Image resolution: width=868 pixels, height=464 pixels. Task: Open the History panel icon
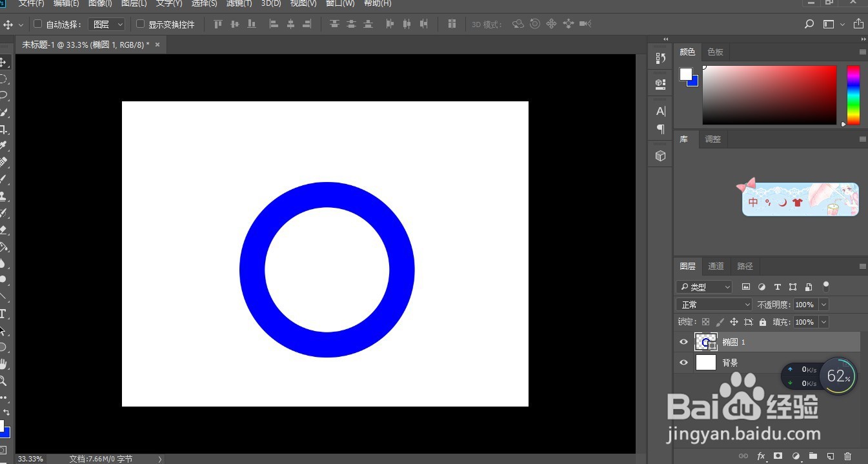point(660,58)
